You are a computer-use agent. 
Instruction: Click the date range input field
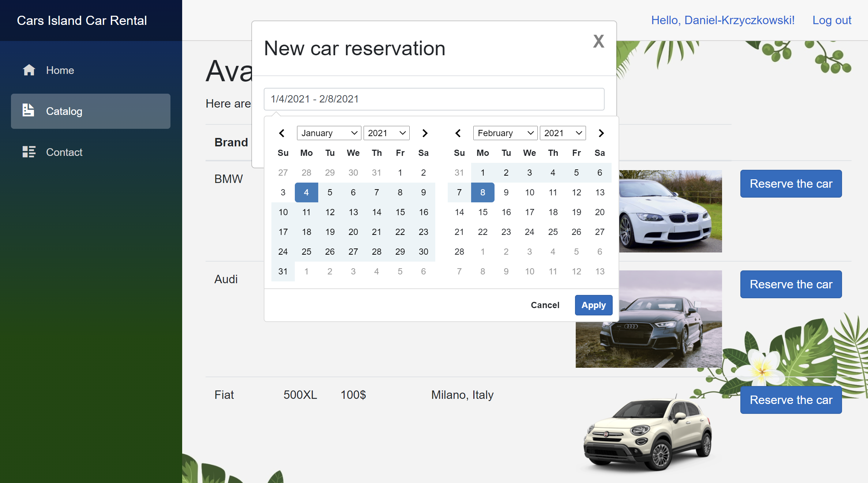click(x=434, y=99)
